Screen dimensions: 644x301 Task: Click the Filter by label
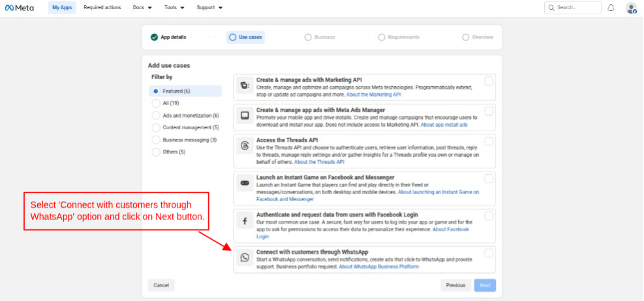coord(162,77)
